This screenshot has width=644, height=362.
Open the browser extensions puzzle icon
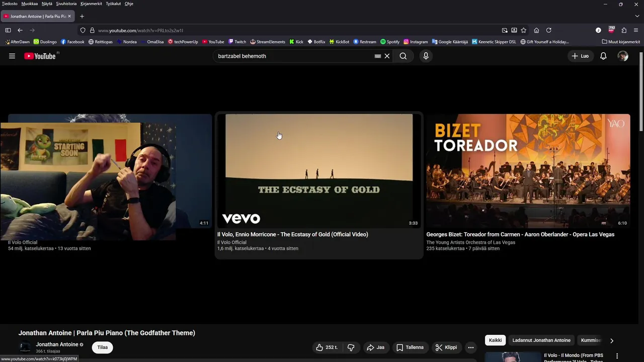[624, 30]
